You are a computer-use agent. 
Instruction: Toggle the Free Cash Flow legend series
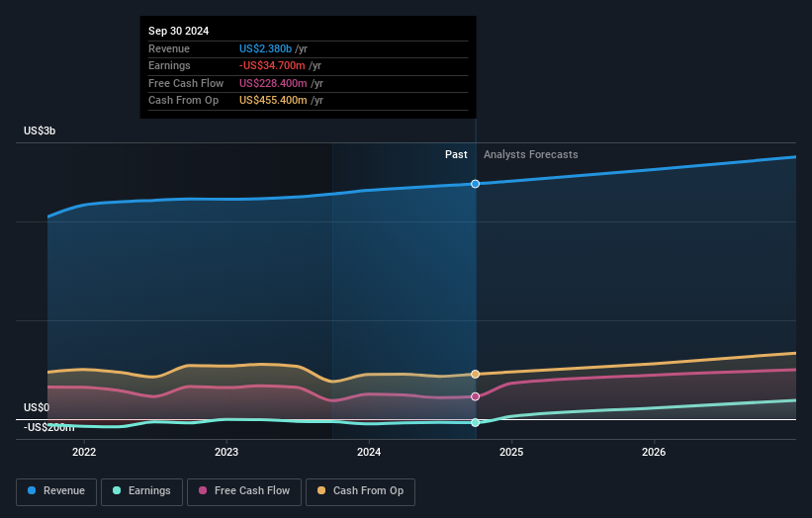244,491
